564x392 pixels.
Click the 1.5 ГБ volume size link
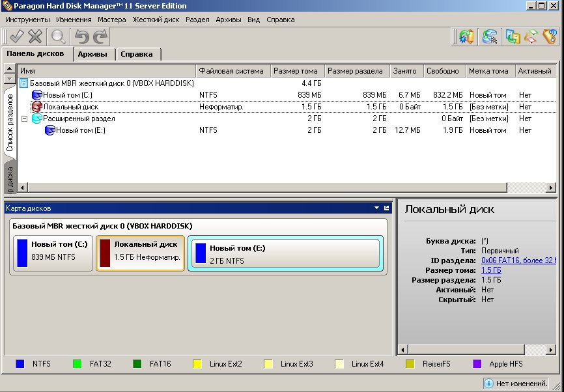pyautogui.click(x=491, y=270)
